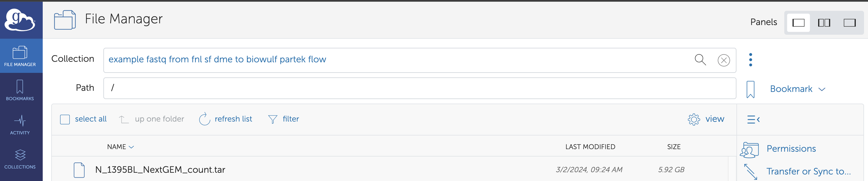Open Activity in the sidebar

click(x=20, y=124)
